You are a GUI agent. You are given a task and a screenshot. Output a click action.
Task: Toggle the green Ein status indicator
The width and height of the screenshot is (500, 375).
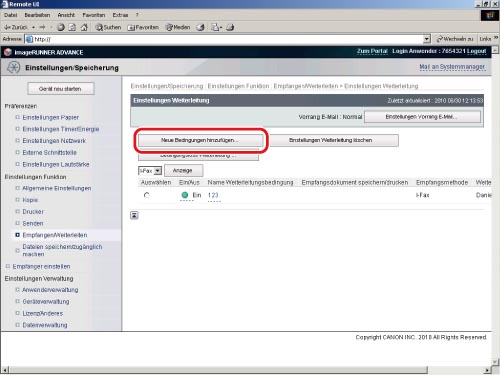coord(185,195)
